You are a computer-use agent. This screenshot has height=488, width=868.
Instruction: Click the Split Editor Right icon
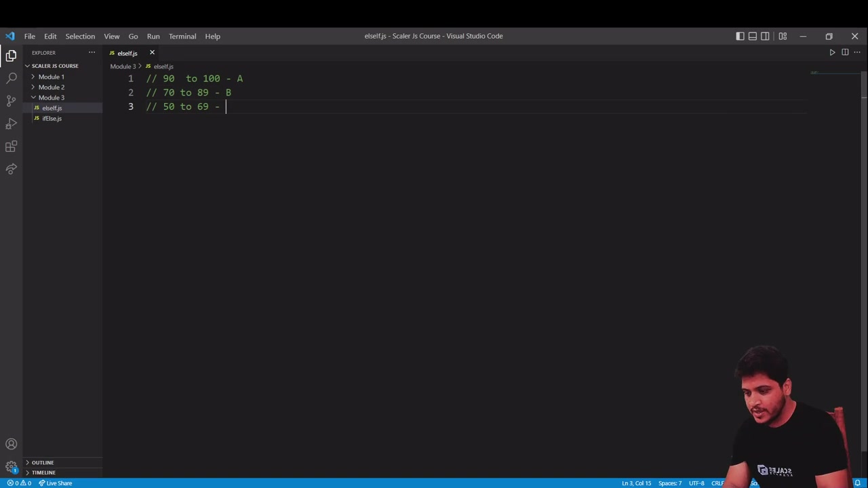pyautogui.click(x=845, y=52)
